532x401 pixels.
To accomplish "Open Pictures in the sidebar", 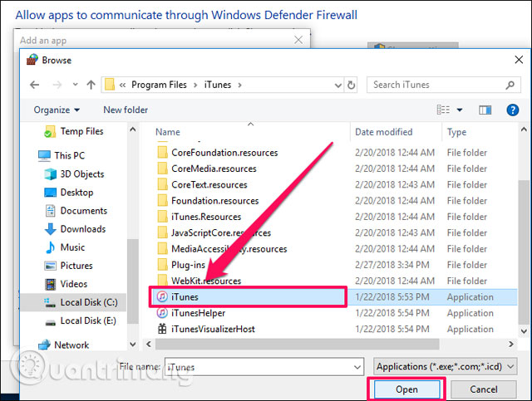I will click(68, 266).
